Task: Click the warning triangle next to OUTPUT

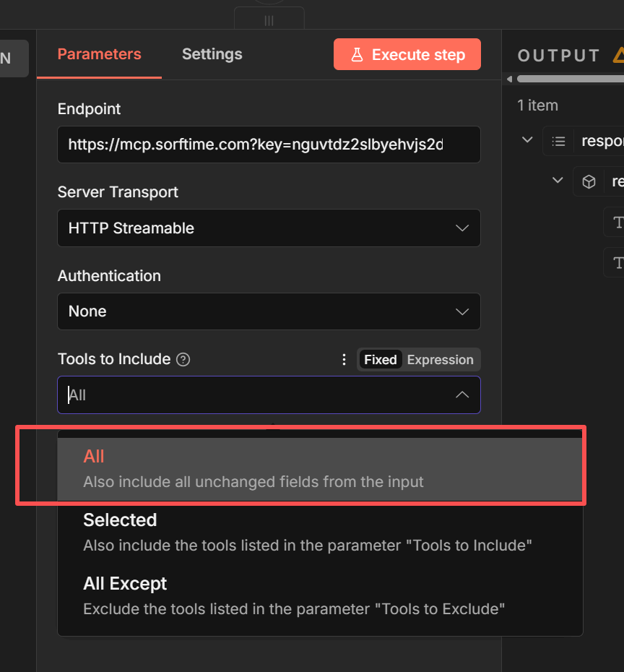Action: click(618, 55)
